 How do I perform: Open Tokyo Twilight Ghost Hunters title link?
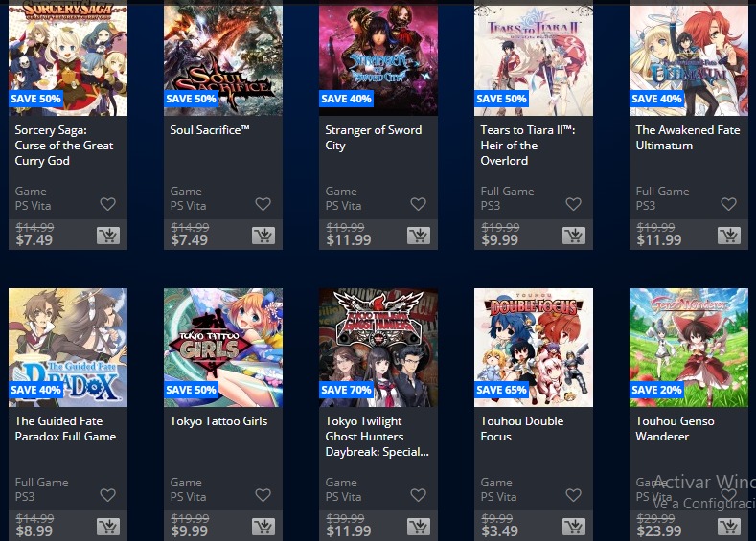377,437
